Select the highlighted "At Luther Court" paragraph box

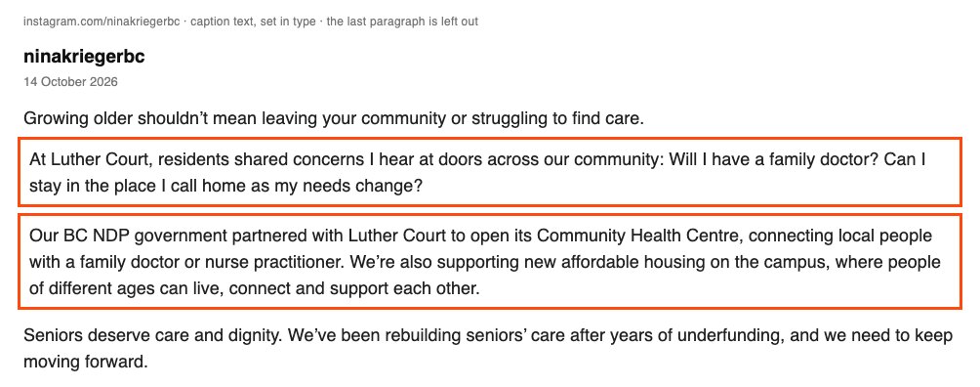coord(490,172)
